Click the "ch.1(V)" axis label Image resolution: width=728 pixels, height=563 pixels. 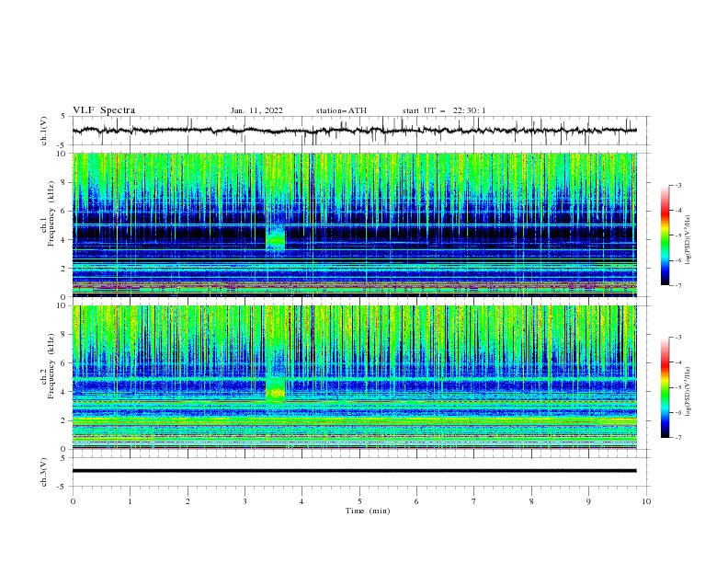(44, 131)
